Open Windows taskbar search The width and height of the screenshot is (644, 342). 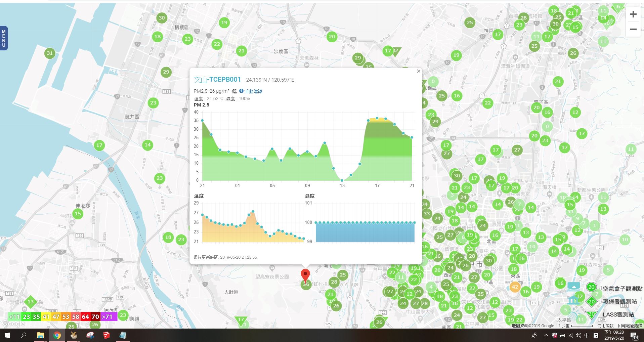[24, 335]
